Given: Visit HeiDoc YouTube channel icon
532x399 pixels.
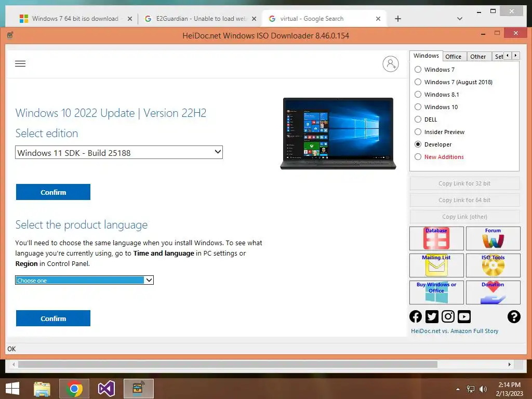Looking at the screenshot, I should [464, 316].
